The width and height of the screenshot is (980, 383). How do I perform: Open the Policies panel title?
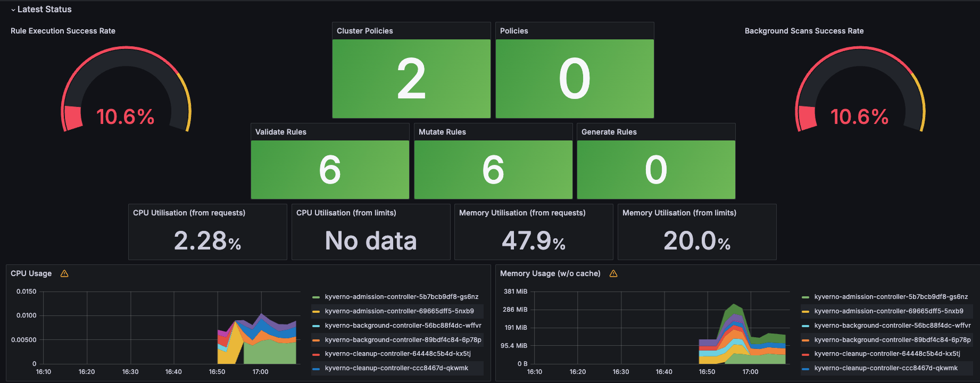pos(514,31)
